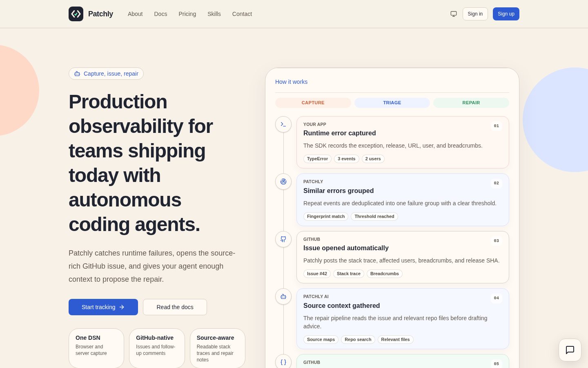
Task: Open the About page
Action: [135, 14]
